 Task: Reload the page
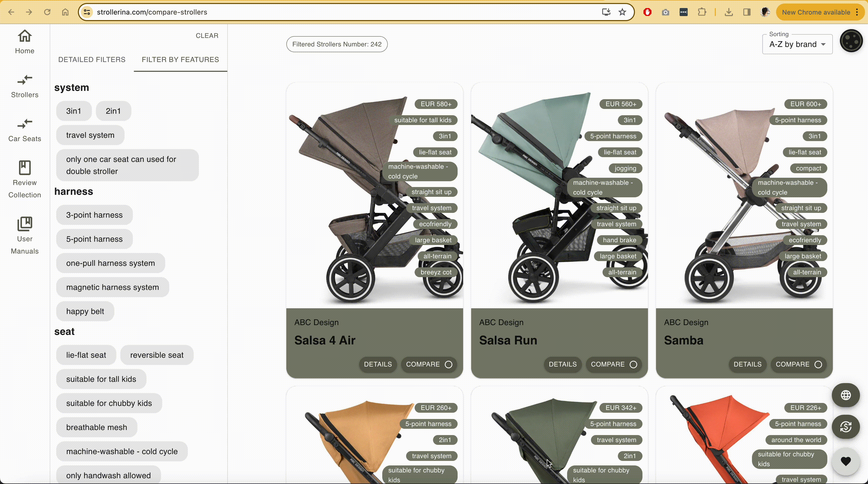47,12
